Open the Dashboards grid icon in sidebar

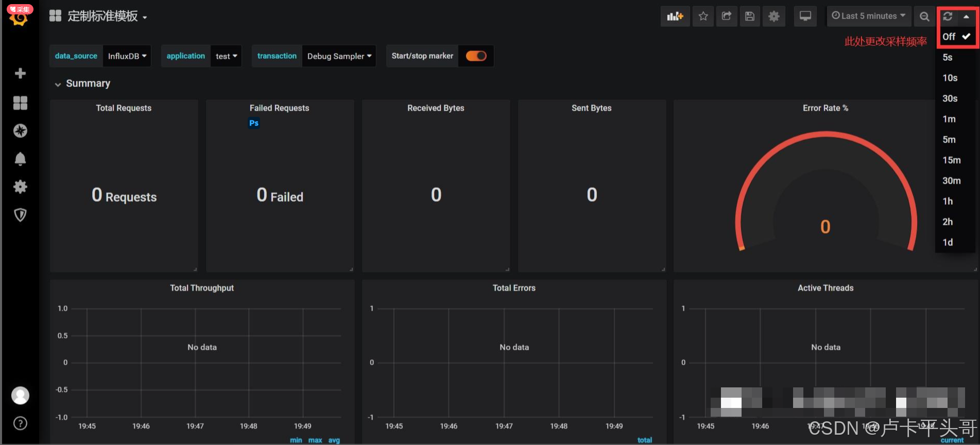pos(20,103)
